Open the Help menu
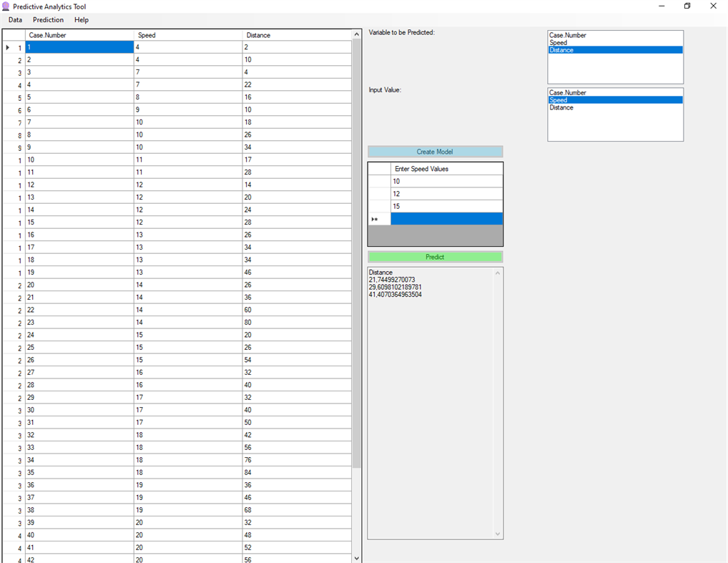This screenshot has width=728, height=563. (81, 20)
